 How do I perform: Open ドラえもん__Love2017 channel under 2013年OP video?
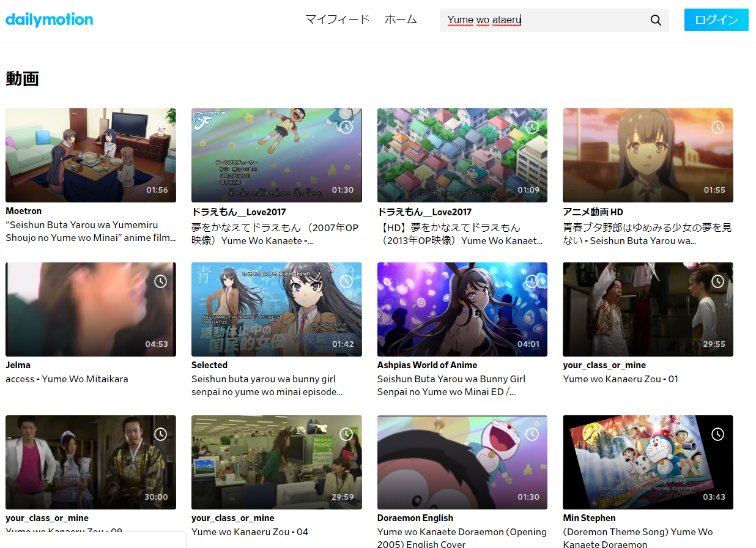coord(424,212)
